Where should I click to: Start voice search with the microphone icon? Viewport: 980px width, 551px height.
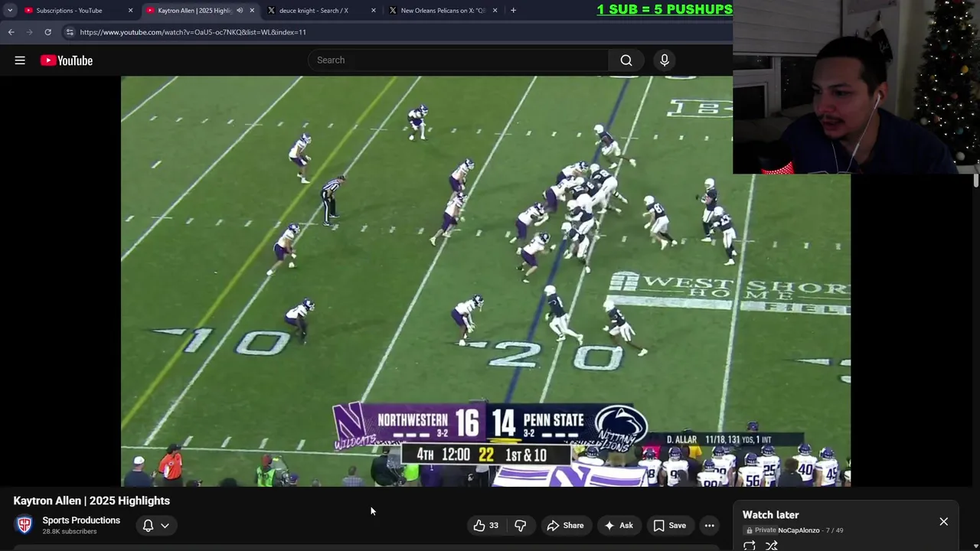665,60
